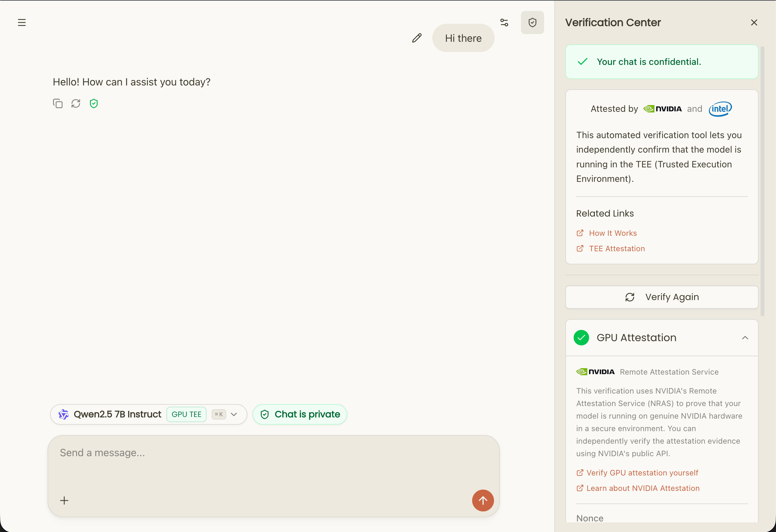
Task: Send the message with the arrow button
Action: tap(482, 501)
